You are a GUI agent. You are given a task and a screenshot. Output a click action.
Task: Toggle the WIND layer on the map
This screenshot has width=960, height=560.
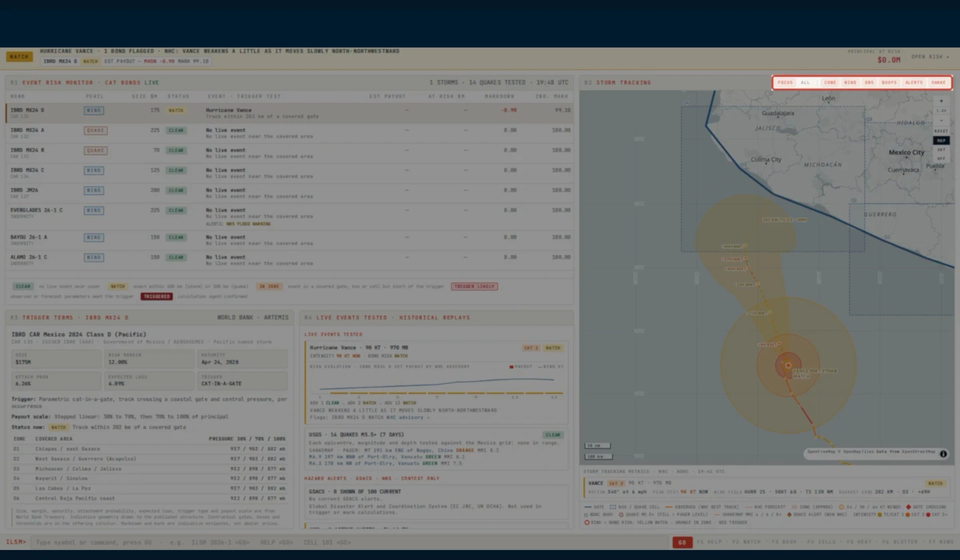tap(850, 83)
